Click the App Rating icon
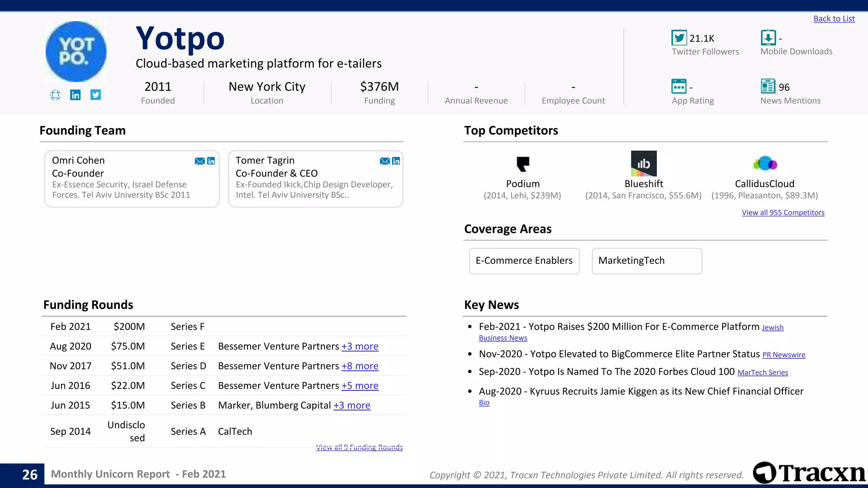 [x=679, y=86]
